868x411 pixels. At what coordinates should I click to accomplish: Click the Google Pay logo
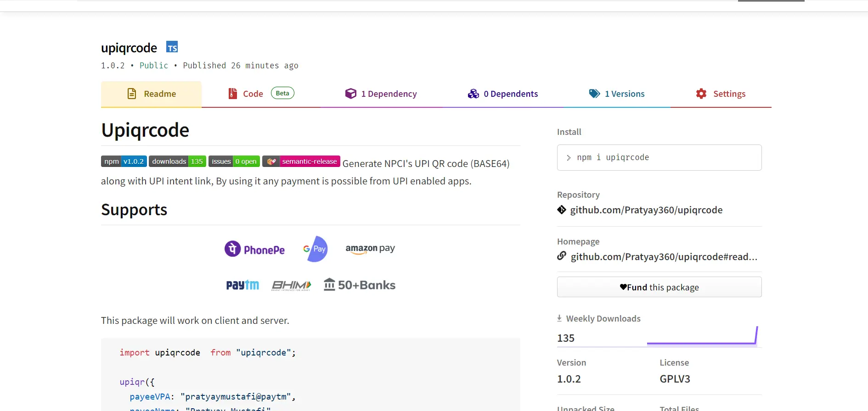(316, 249)
